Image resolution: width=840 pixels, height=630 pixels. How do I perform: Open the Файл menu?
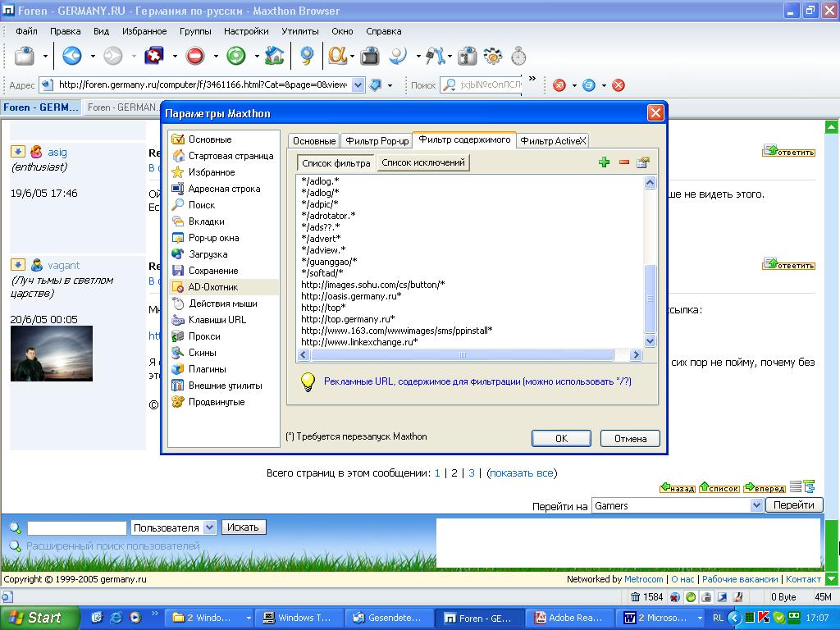click(x=26, y=31)
